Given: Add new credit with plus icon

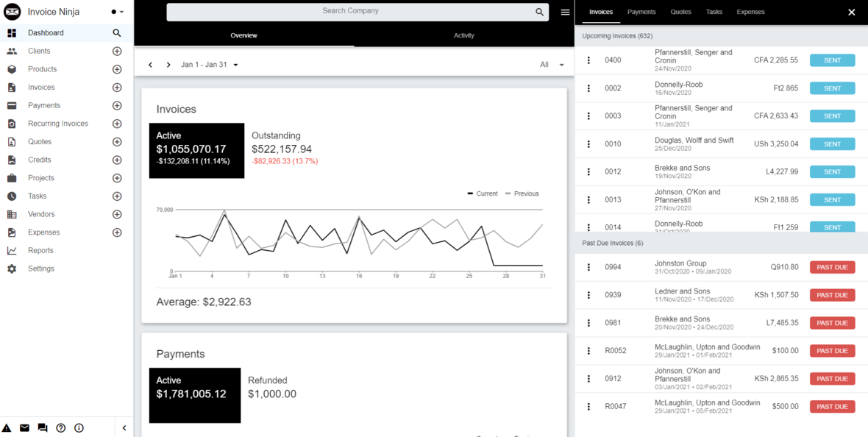Looking at the screenshot, I should (x=117, y=160).
